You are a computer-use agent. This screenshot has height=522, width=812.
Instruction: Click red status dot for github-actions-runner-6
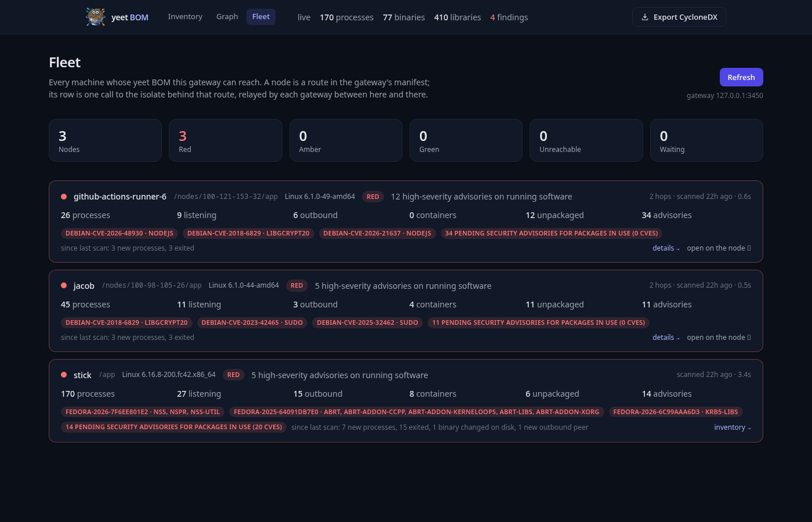pos(64,197)
